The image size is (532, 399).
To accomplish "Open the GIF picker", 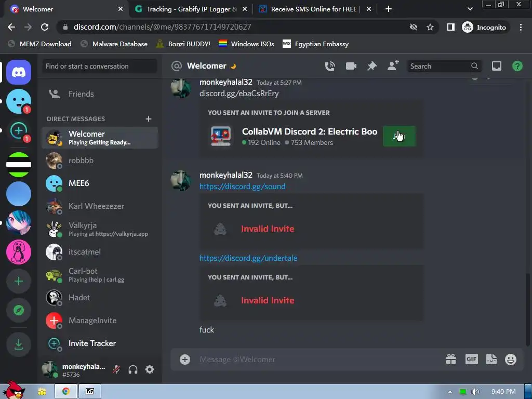I will pos(472,359).
